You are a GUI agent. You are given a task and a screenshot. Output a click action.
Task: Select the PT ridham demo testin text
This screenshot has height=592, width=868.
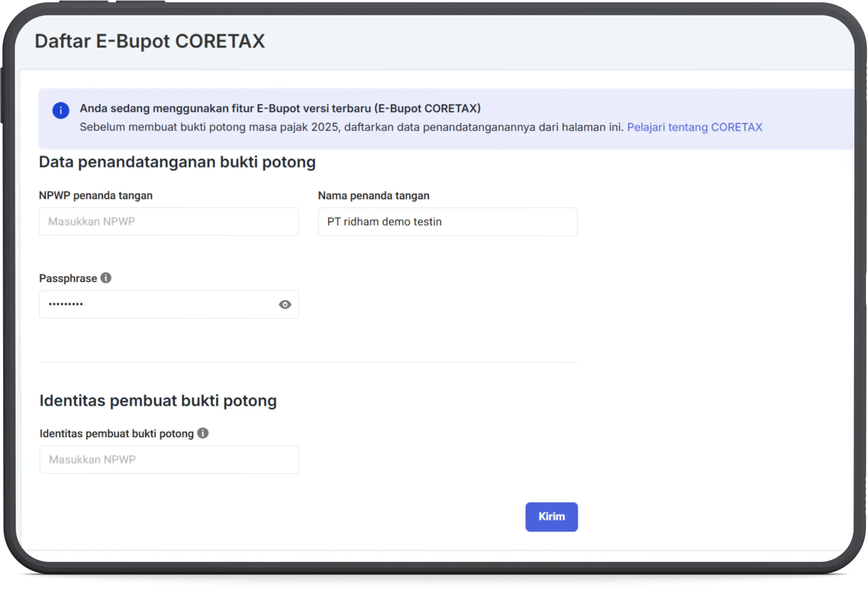[383, 221]
